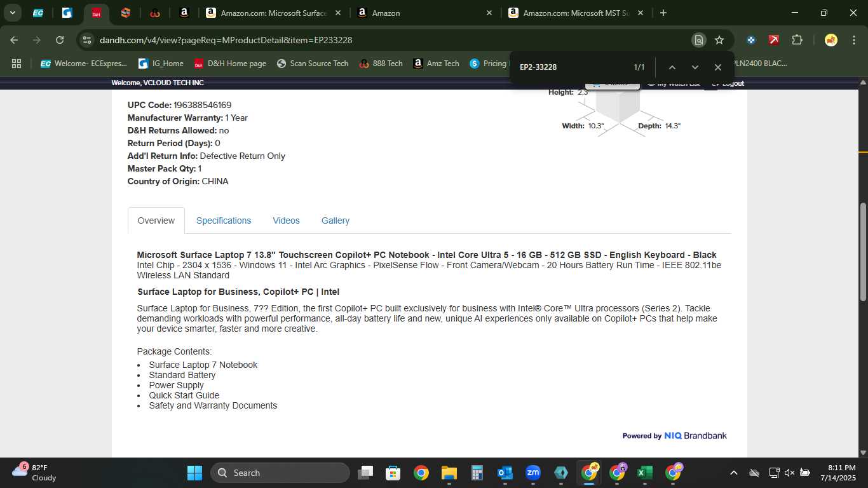Viewport: 868px width, 488px height.
Task: Click the address bar URL
Action: point(226,40)
